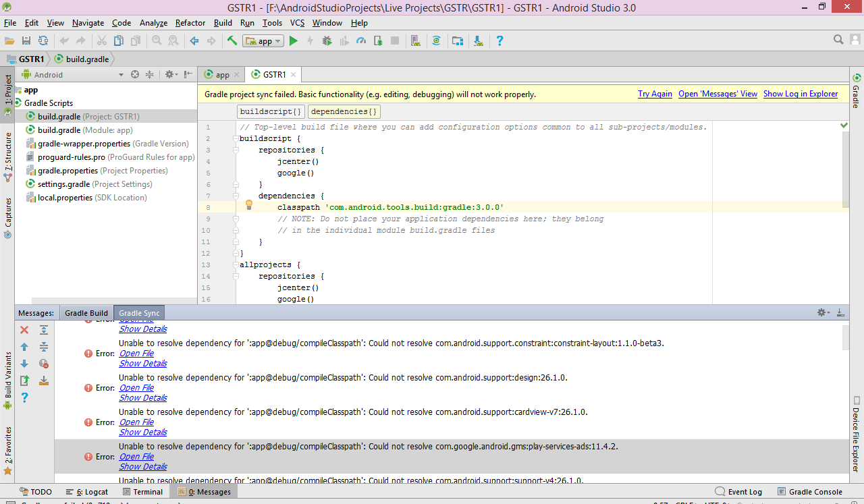Fold the dependencies block on line 7
The height and width of the screenshot is (504, 864).
coord(236,196)
